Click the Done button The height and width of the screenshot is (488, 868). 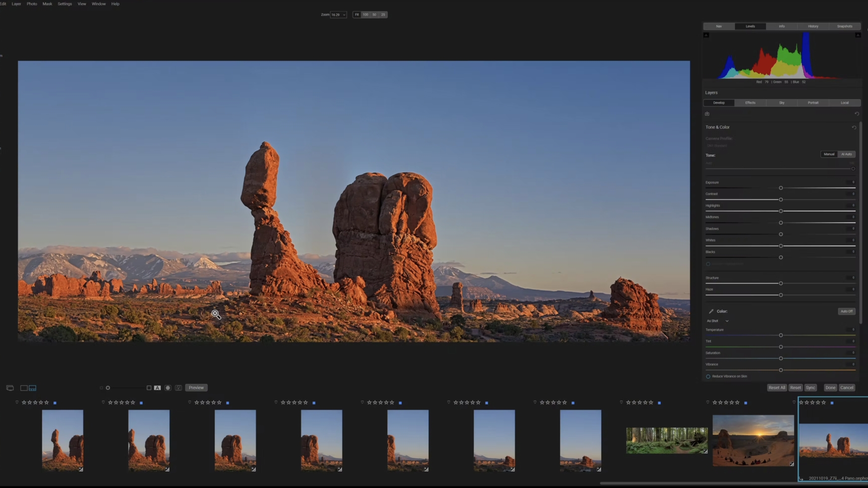coord(830,388)
